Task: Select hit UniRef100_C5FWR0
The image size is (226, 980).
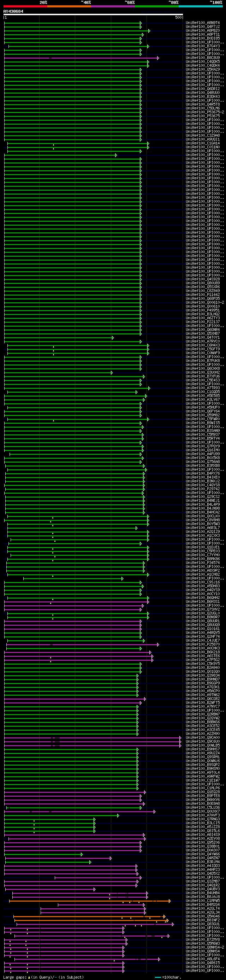Action: [x=203, y=419]
